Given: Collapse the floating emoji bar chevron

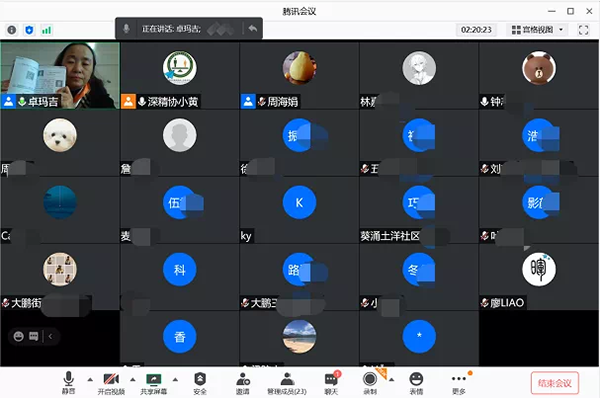Looking at the screenshot, I should tap(50, 336).
